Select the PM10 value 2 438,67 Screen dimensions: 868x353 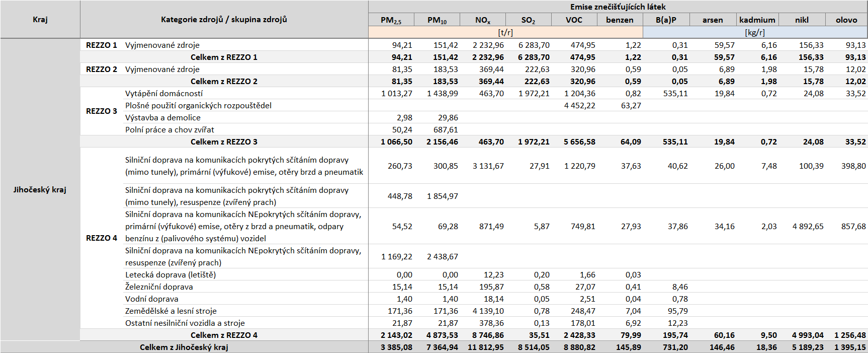[443, 257]
